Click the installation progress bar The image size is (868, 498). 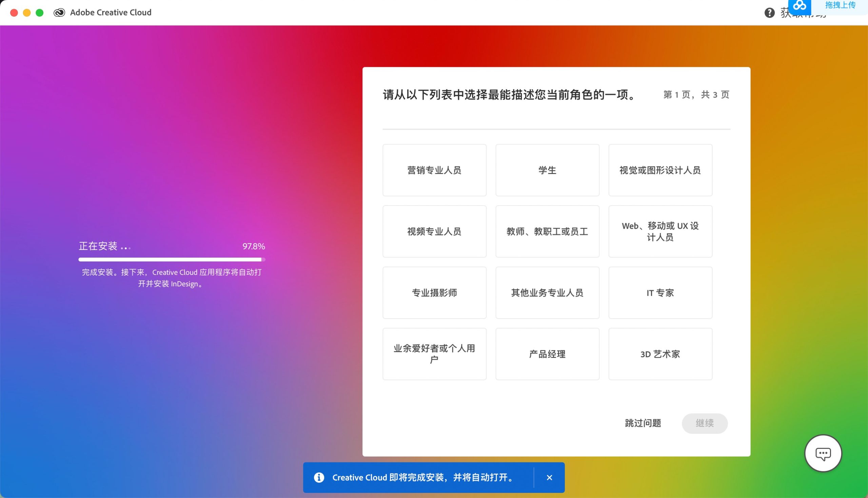click(172, 260)
